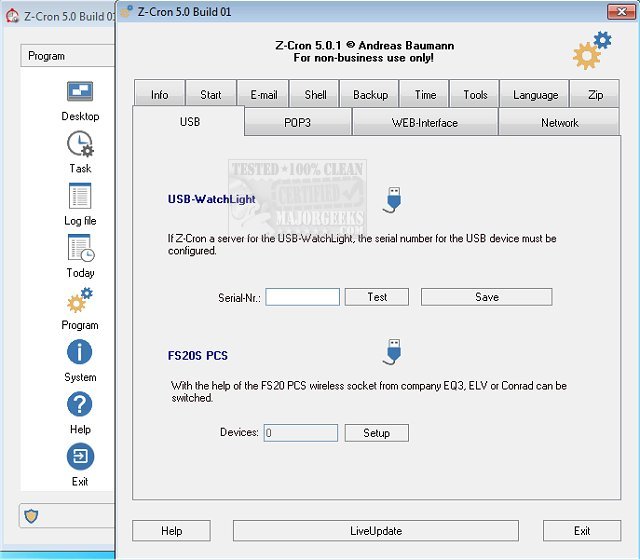
Task: Switch to the Language tab
Action: [535, 95]
